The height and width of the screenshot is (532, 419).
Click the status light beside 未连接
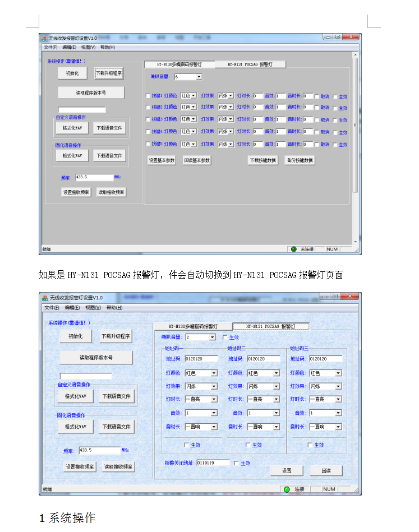click(293, 249)
